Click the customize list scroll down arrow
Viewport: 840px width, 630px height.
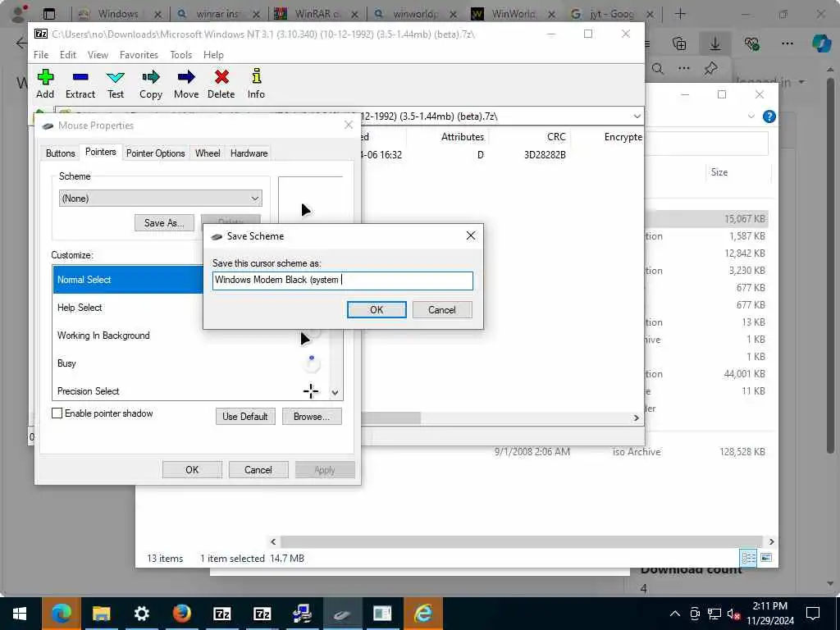pyautogui.click(x=335, y=392)
